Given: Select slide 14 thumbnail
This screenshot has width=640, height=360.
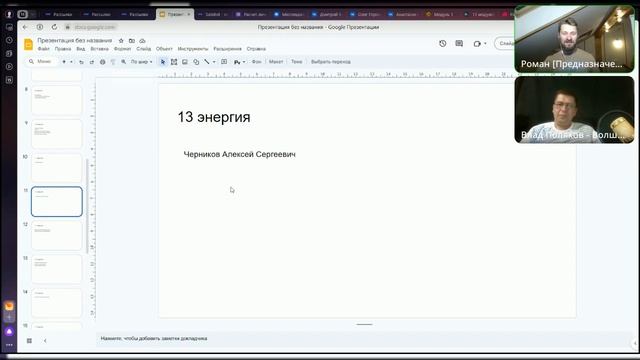Looking at the screenshot, I should point(57,303).
